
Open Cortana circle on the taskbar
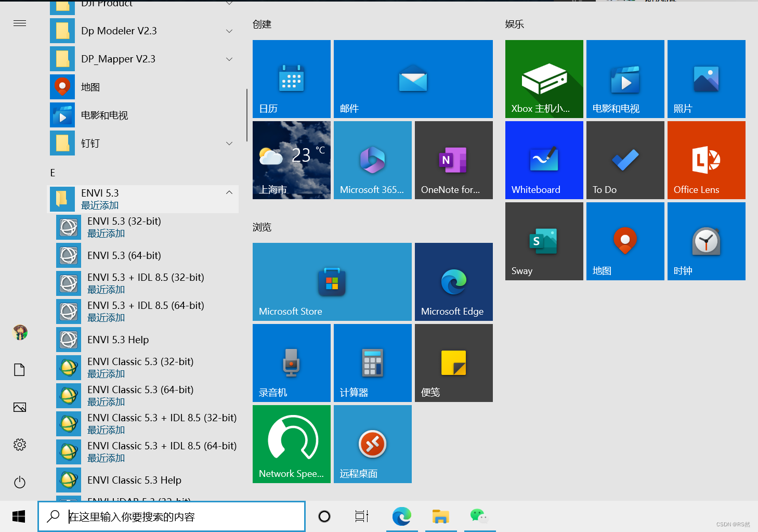[x=324, y=516]
